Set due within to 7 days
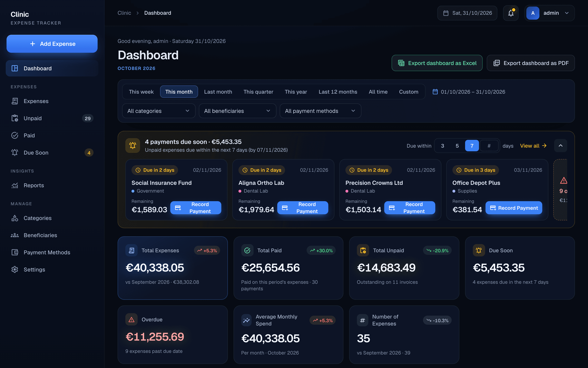This screenshot has height=368, width=588. tap(472, 146)
